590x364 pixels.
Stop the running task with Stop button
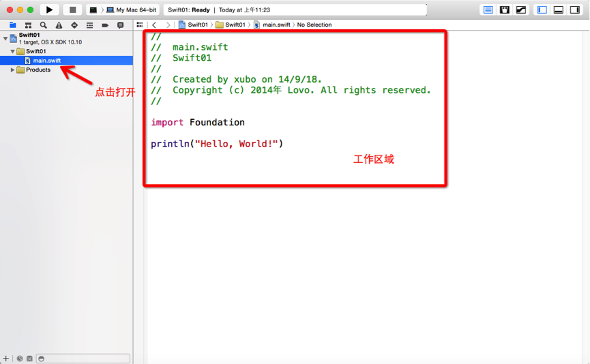(72, 10)
